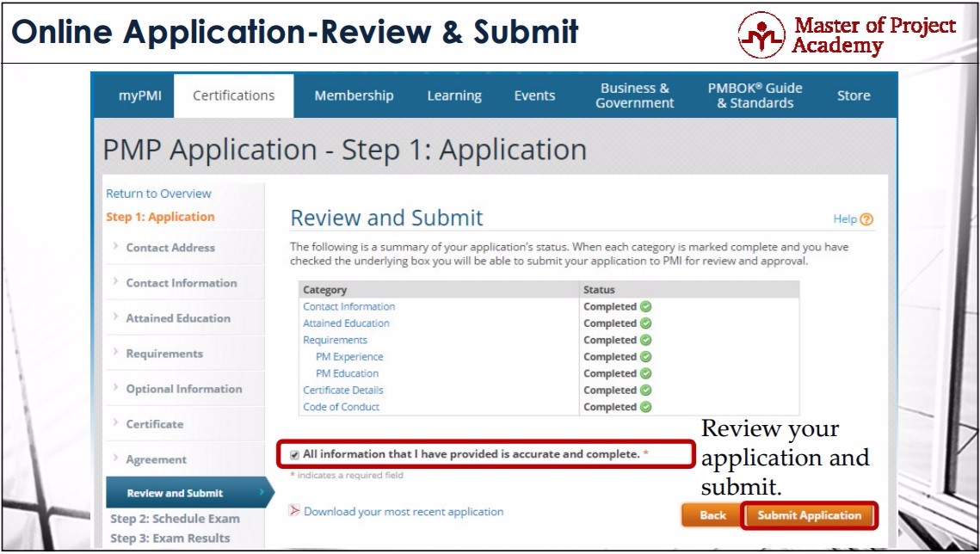This screenshot has height=554, width=980.
Task: Click the Return to Overview link
Action: pyautogui.click(x=159, y=194)
